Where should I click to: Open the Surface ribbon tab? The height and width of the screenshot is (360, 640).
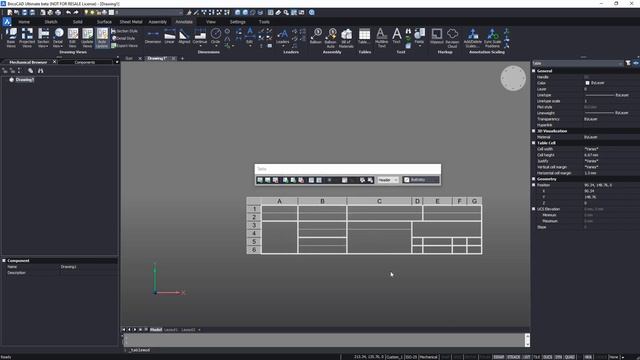(x=104, y=22)
